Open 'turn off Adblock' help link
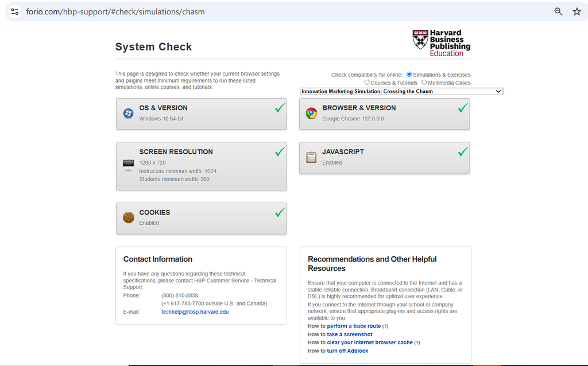The height and width of the screenshot is (366, 588). [x=347, y=351]
